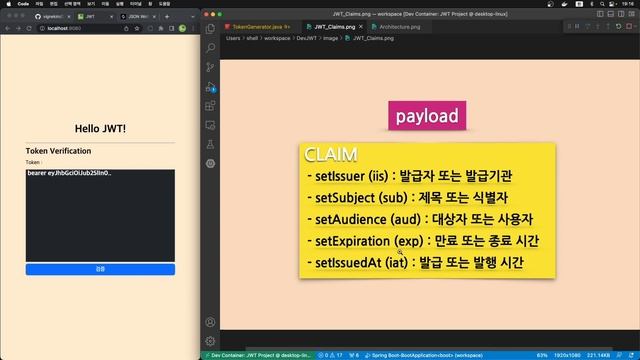Screen dimensions: 640x360
Task: Switch to the JWT browser tab
Action: 95,17
